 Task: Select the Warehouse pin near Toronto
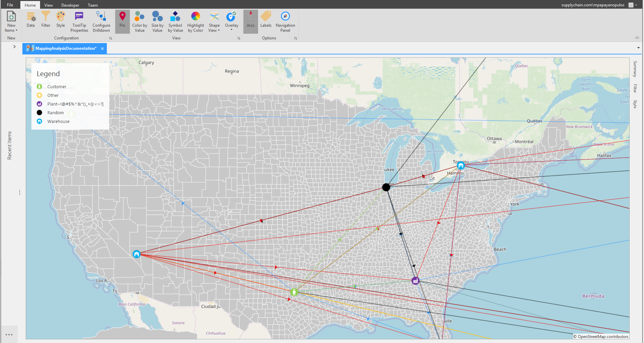click(461, 165)
